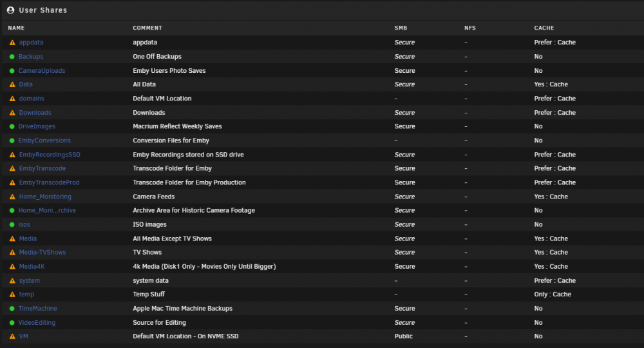Click the warning triangle next to appdata
Screen dimensions: 644x348
coord(12,43)
